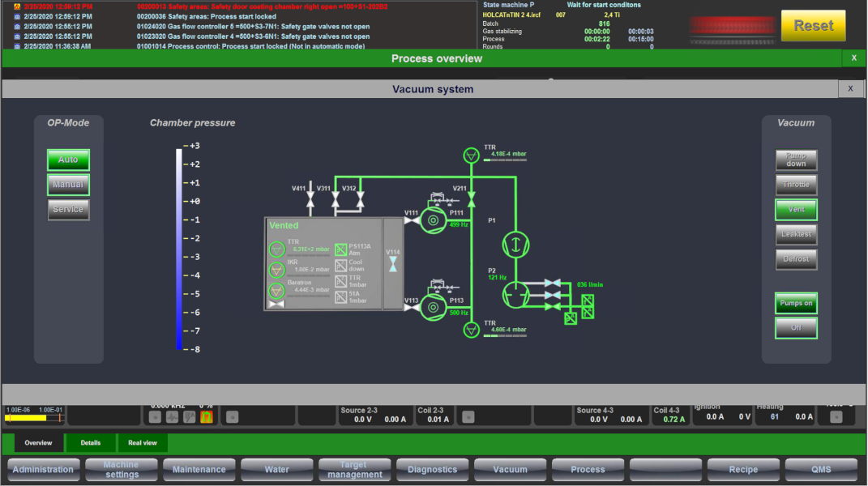Switch to Service operation mode
This screenshot has height=486, width=868.
point(68,210)
